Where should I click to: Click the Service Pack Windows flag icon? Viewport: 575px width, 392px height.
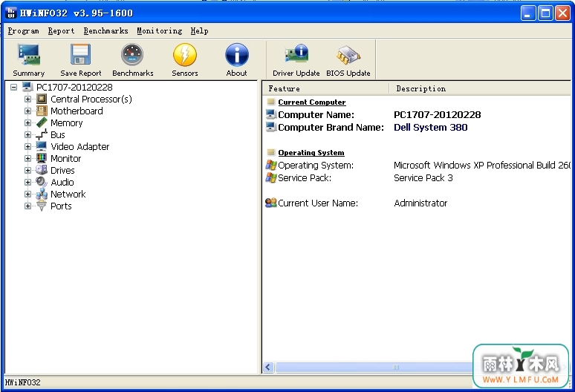(271, 177)
